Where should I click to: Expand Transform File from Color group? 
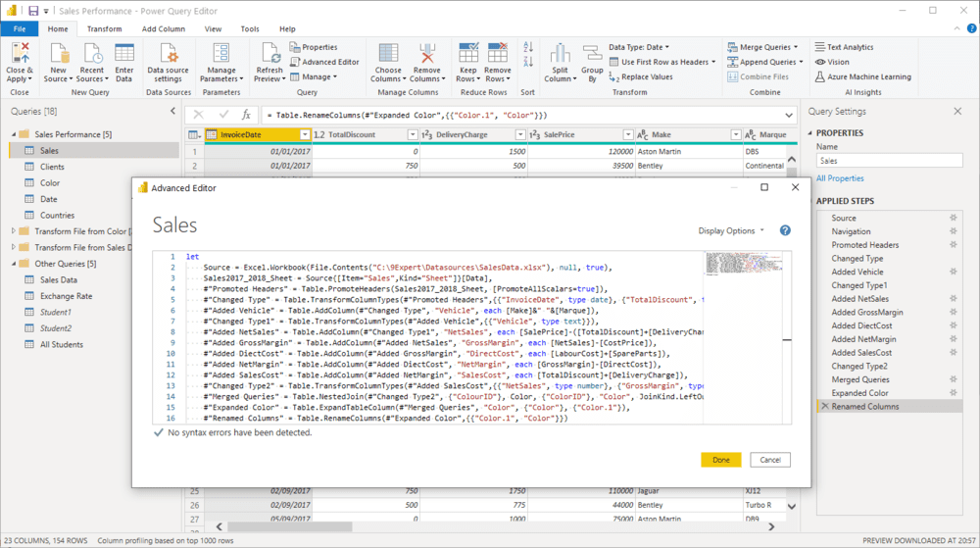14,231
